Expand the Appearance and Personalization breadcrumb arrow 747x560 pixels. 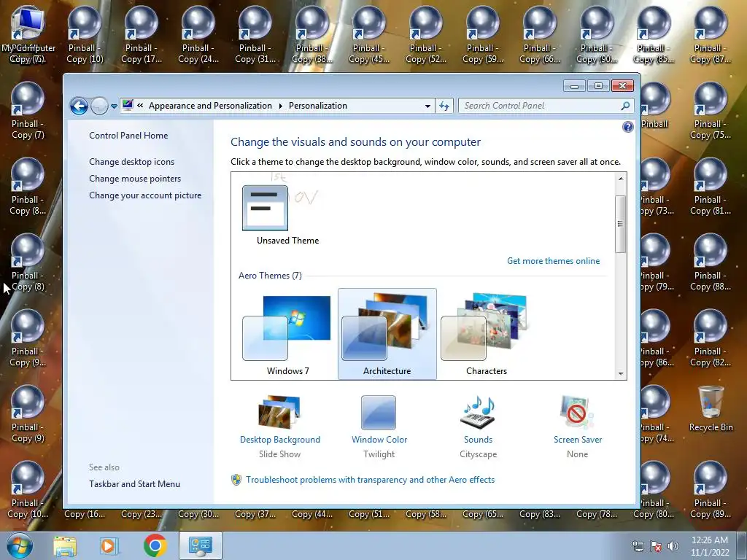tap(280, 106)
